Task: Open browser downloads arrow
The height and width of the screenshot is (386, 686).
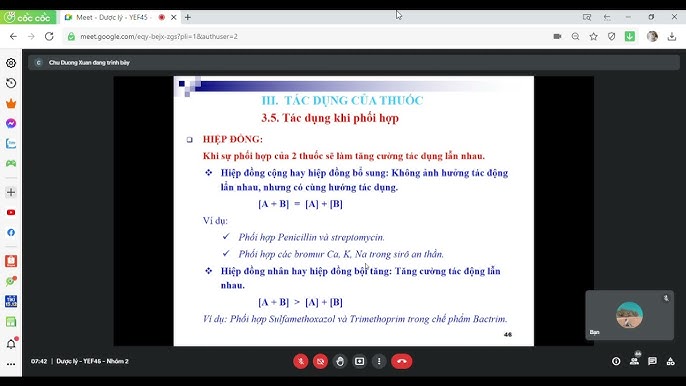Action: point(672,36)
